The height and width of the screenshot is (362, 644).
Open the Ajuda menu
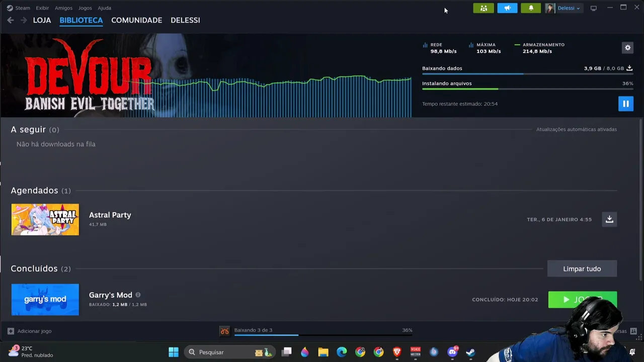[x=104, y=8]
